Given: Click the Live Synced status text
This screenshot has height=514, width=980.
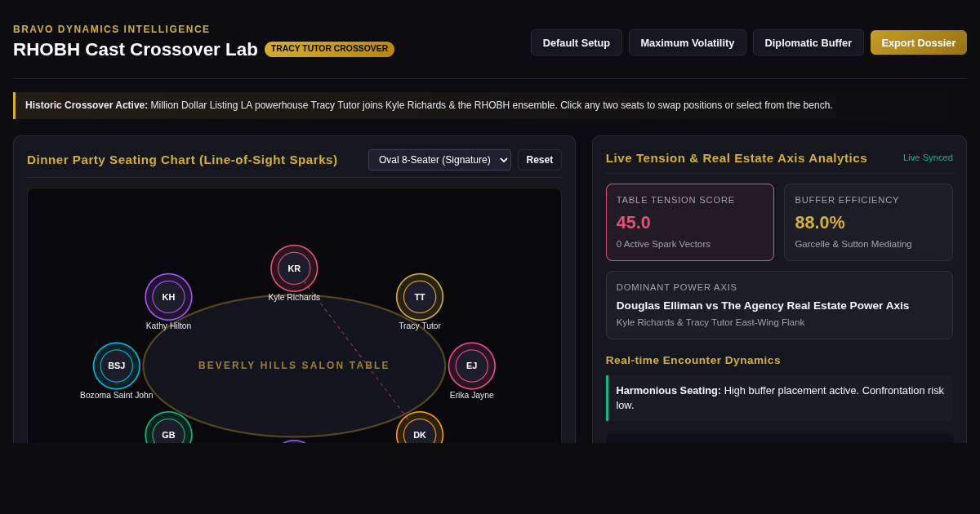Looking at the screenshot, I should point(928,157).
